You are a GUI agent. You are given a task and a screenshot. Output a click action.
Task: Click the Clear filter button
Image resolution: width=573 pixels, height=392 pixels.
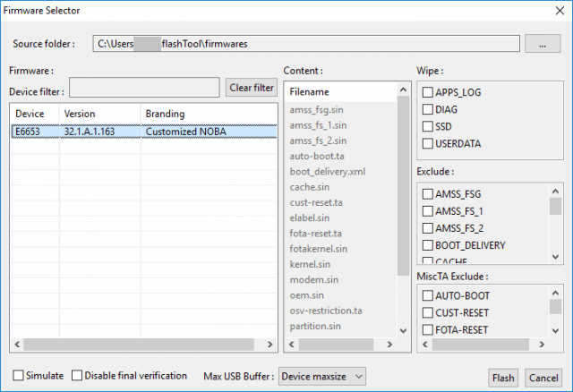pos(252,88)
